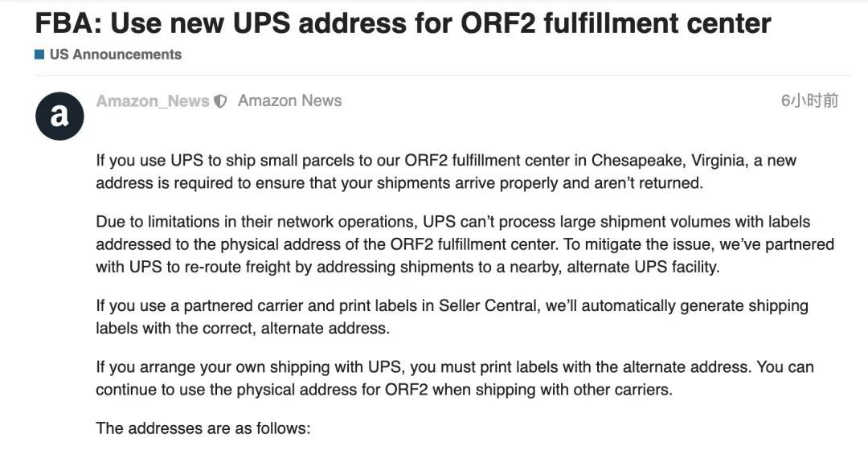The width and height of the screenshot is (868, 450).
Task: Click the 6小时前 post timestamp
Action: 809,101
